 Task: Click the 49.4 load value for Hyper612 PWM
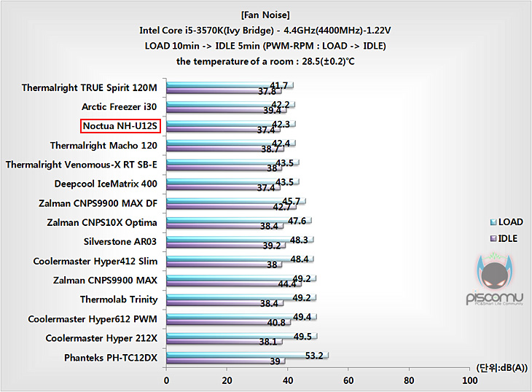pyautogui.click(x=302, y=317)
